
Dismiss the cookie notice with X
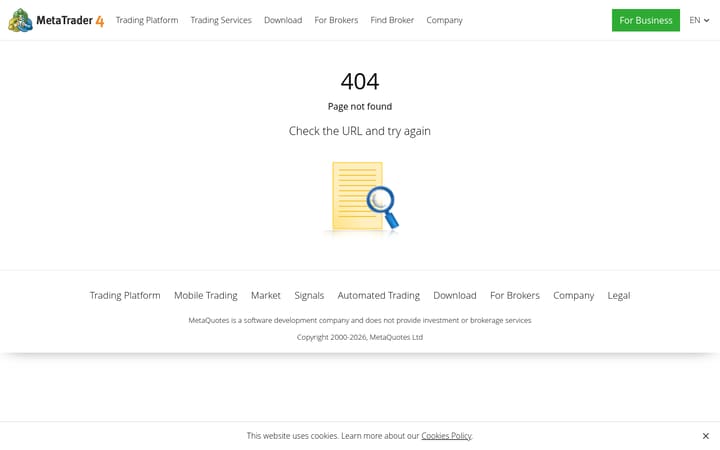pyautogui.click(x=706, y=436)
